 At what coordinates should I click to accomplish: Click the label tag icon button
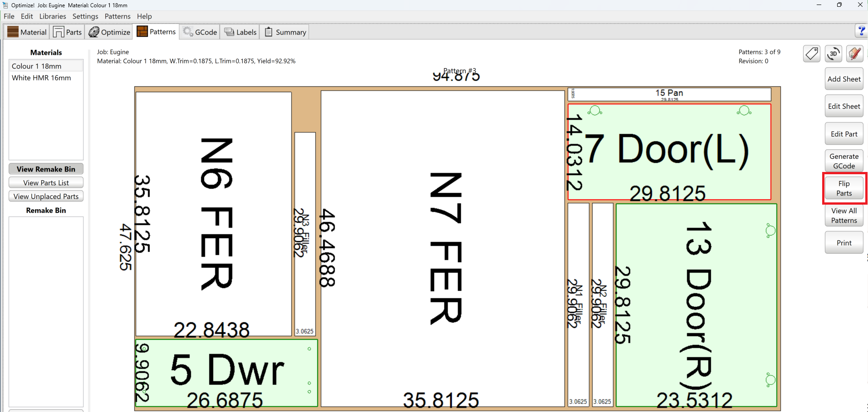click(x=811, y=54)
